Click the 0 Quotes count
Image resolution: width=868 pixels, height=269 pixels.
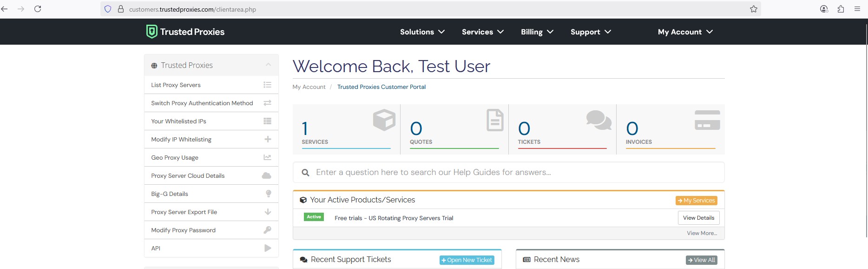[x=416, y=128]
